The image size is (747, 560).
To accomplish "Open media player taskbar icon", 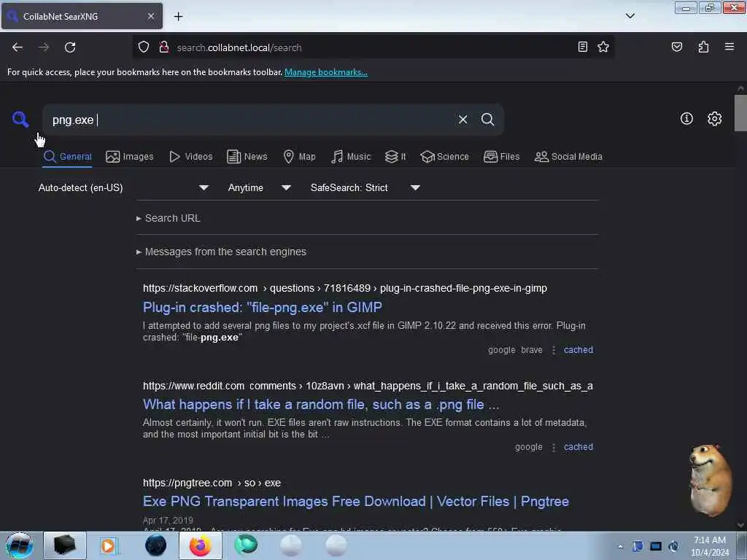I will pos(108,545).
